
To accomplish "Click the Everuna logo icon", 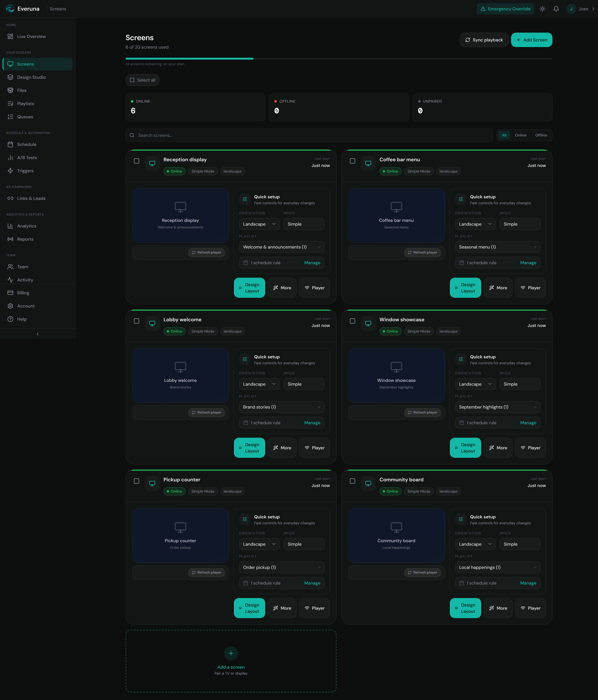I will pos(10,9).
